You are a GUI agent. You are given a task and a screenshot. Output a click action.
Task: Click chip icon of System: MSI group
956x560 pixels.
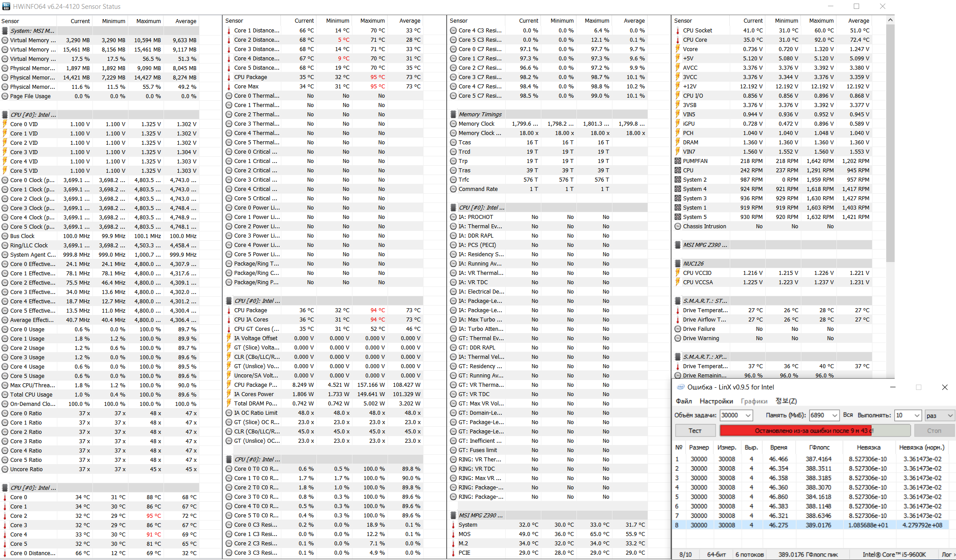pyautogui.click(x=5, y=31)
